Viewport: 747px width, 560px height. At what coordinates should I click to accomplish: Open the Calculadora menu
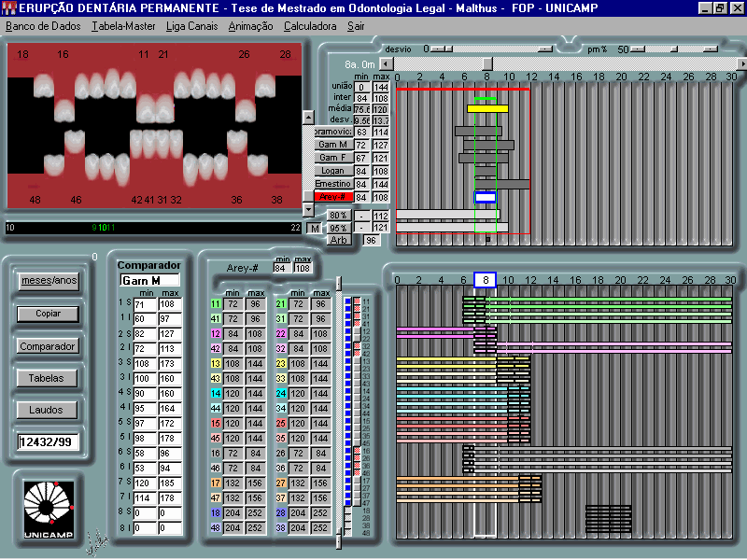[x=310, y=26]
